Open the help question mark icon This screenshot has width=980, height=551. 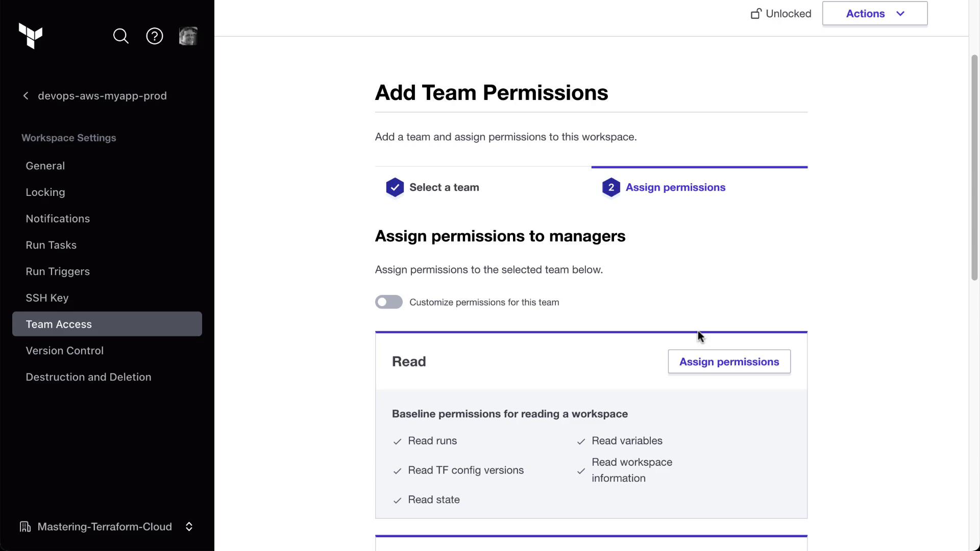click(155, 36)
